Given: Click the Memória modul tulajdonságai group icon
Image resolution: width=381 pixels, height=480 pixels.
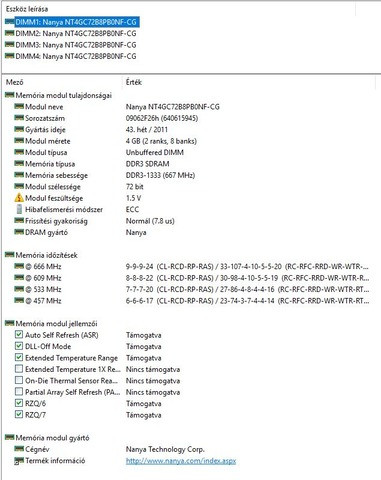Looking at the screenshot, I should click(10, 95).
